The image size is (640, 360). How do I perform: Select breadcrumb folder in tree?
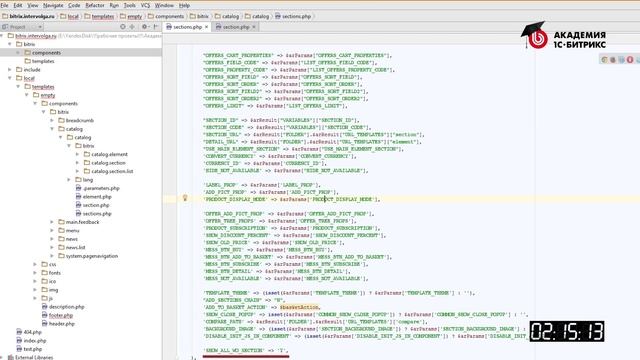76,120
